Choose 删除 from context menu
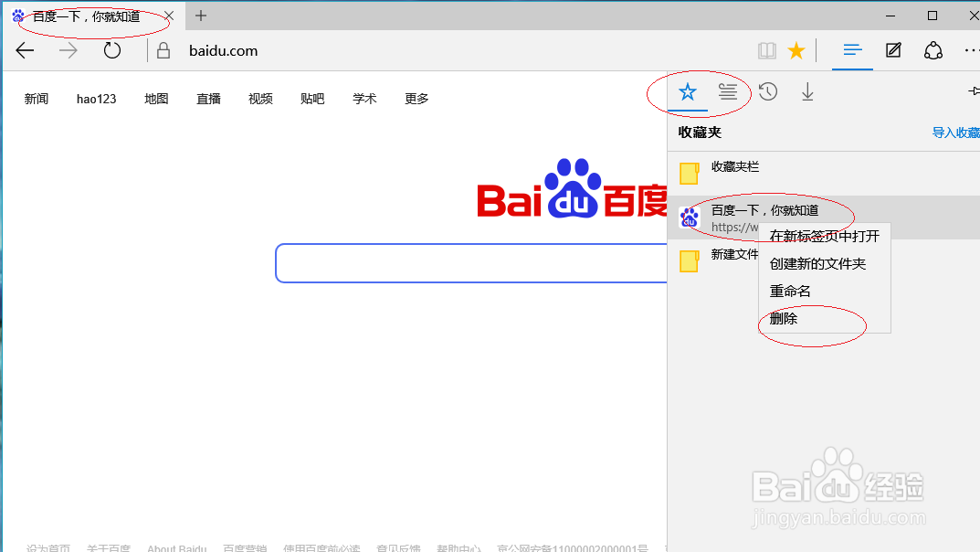 (825, 319)
